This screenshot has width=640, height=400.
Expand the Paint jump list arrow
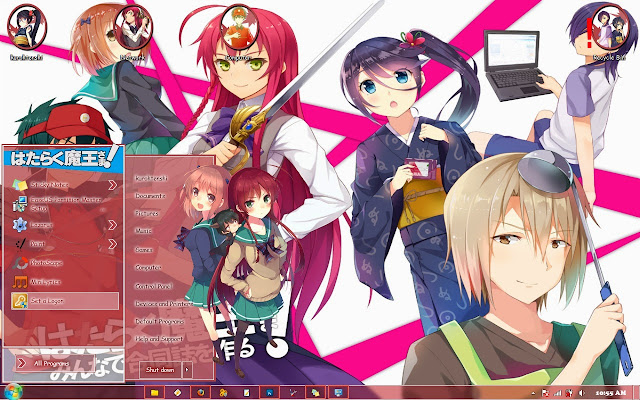point(113,244)
